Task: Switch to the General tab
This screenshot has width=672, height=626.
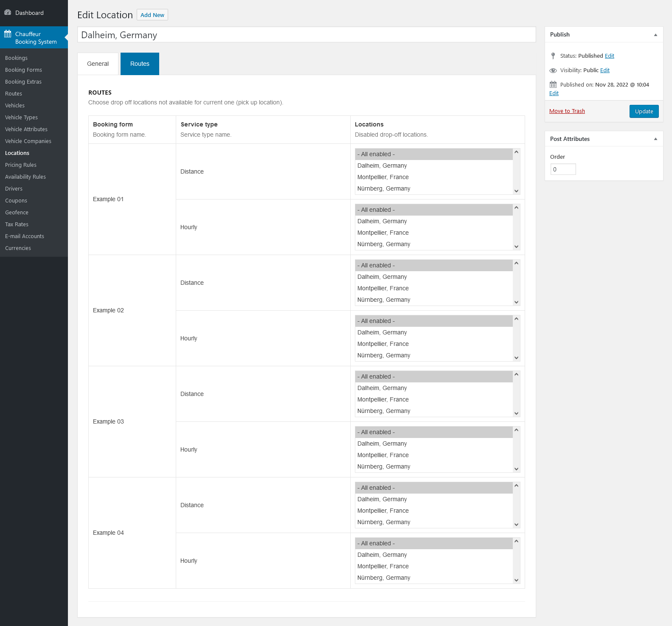Action: point(98,64)
